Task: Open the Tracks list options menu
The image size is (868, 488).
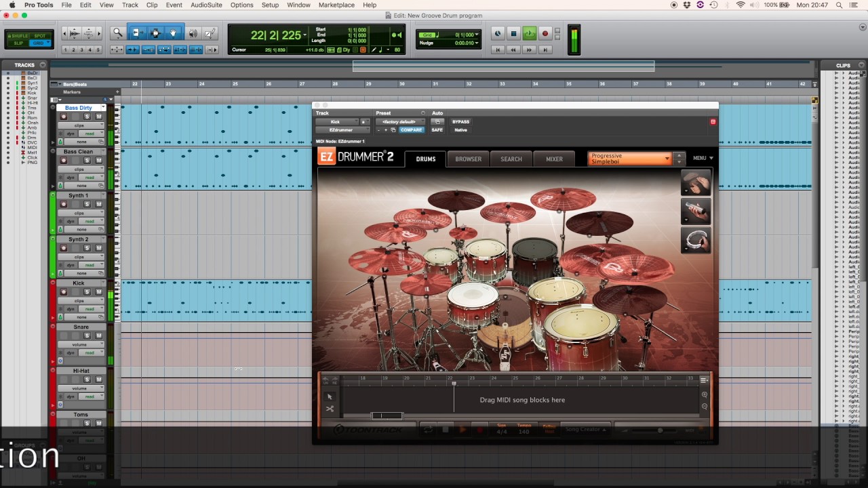Action: tap(43, 65)
